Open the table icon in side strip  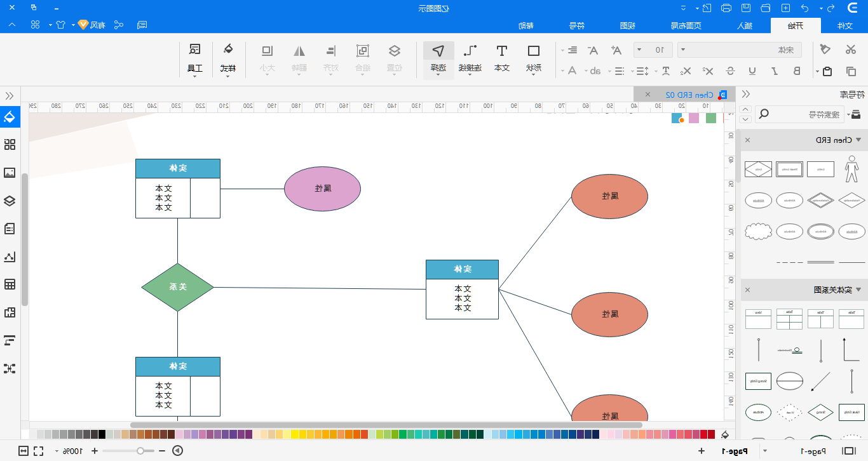point(10,284)
